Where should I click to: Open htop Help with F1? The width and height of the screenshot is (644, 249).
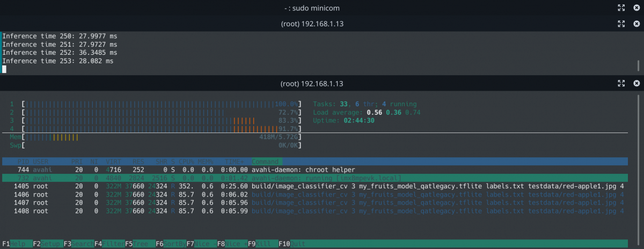tap(16, 244)
